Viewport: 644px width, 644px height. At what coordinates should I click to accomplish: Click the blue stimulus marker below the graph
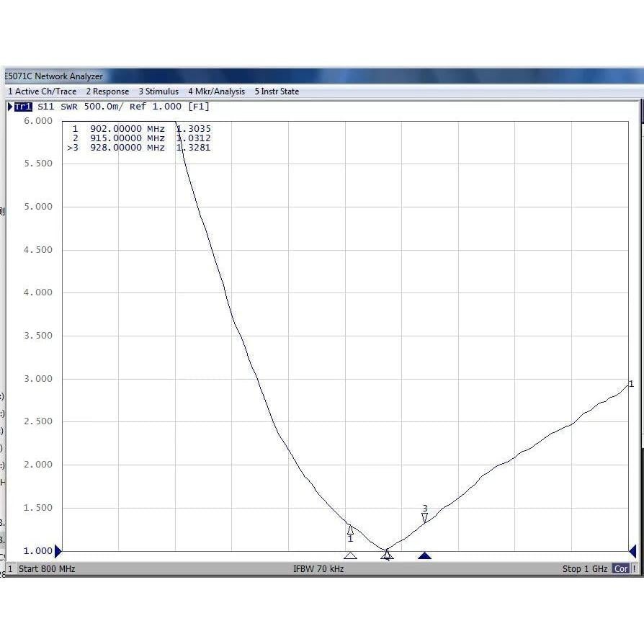424,555
